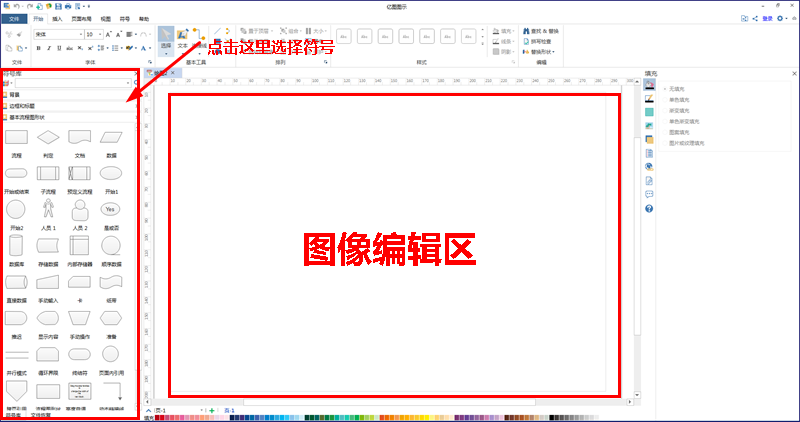Screen dimensions: 800x422
Task: Add a new page with plus button
Action: (212, 411)
